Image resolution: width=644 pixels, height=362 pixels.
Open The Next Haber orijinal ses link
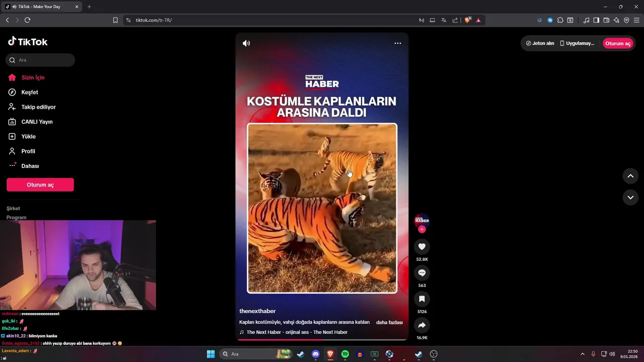[297, 332]
